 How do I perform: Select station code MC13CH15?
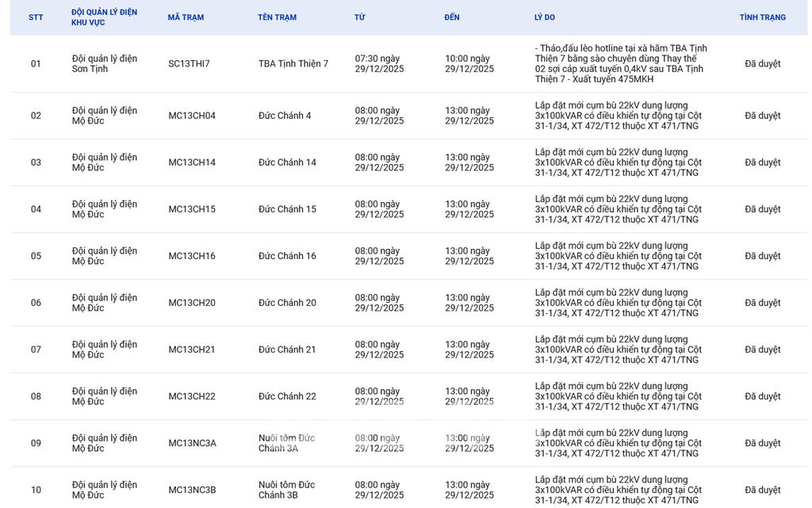tap(191, 209)
